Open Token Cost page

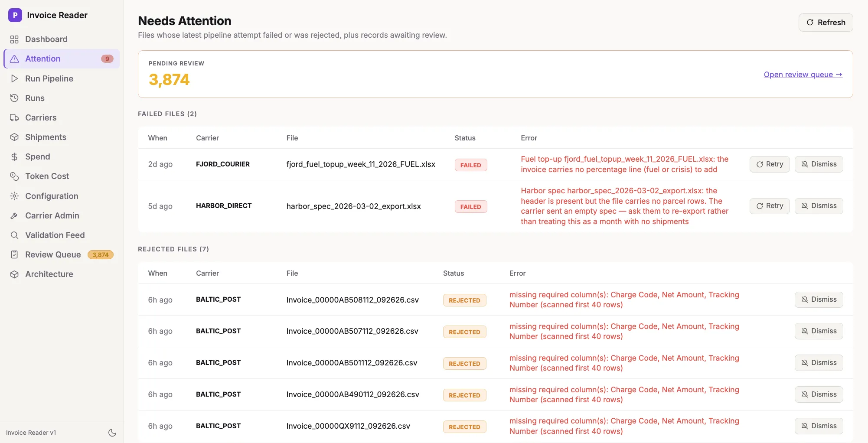pos(62,176)
